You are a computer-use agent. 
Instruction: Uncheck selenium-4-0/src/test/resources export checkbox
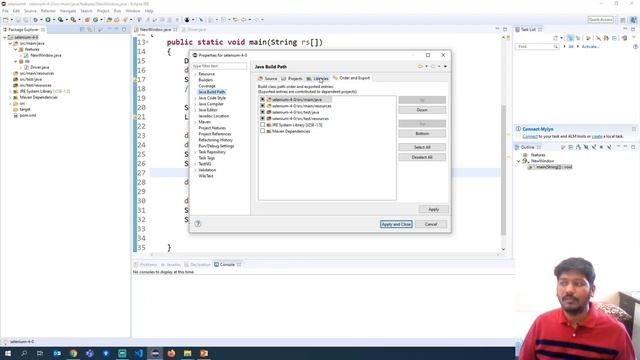click(262, 118)
